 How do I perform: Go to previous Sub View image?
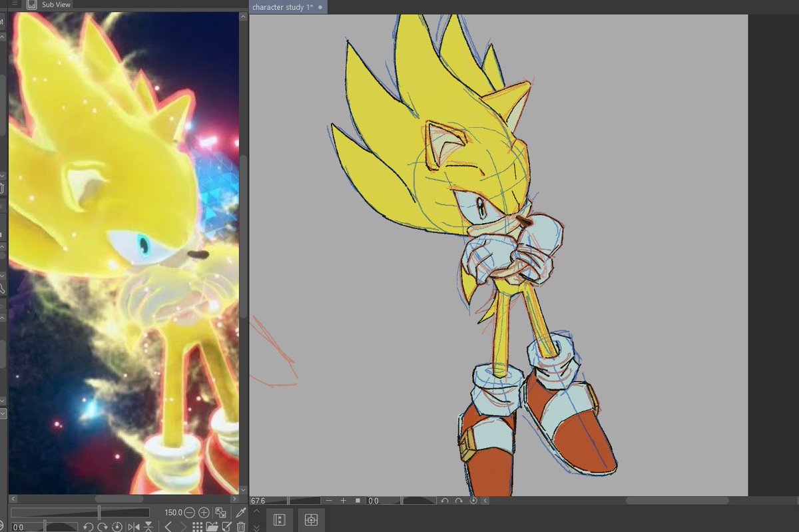168,527
